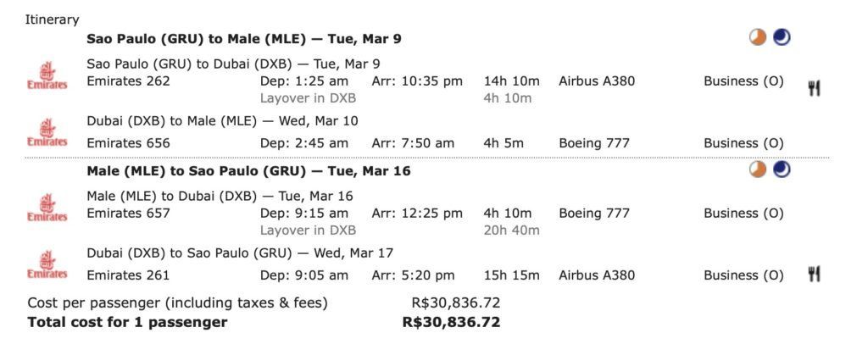
Task: Click Business (O) fare class for flight 657
Action: [743, 214]
